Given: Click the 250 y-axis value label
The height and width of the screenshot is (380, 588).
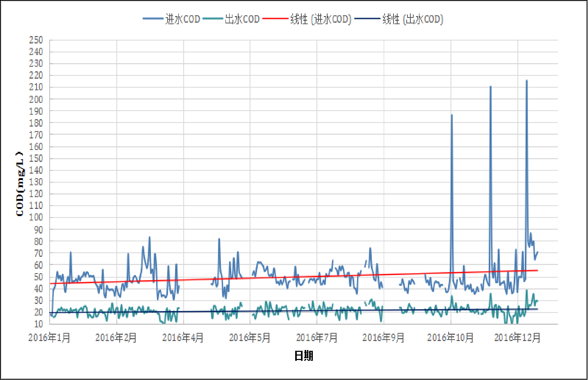Looking at the screenshot, I should (36, 40).
